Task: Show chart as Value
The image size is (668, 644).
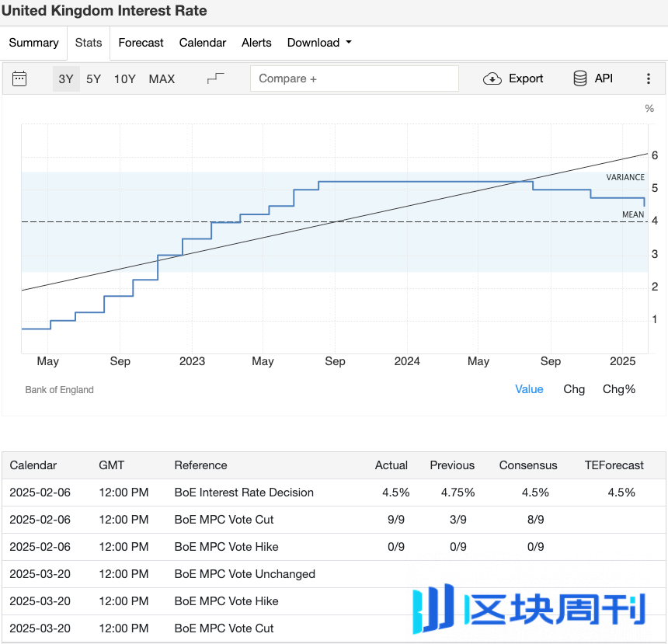Action: click(529, 389)
